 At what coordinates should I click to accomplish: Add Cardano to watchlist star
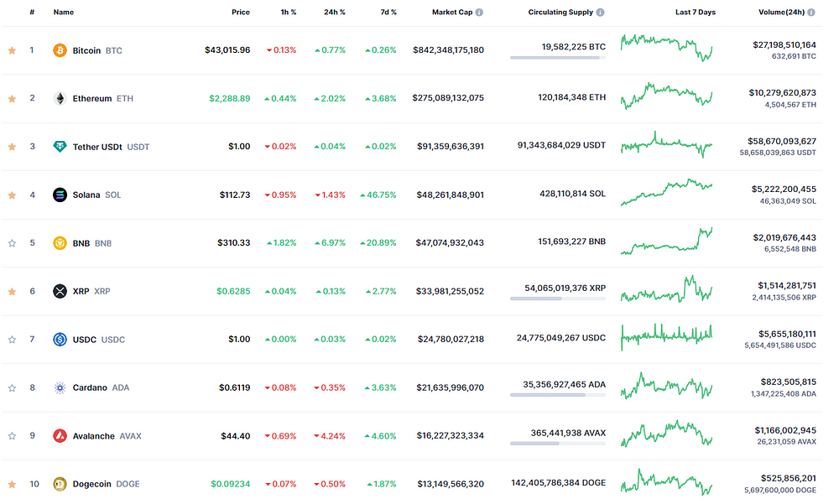pos(12,388)
